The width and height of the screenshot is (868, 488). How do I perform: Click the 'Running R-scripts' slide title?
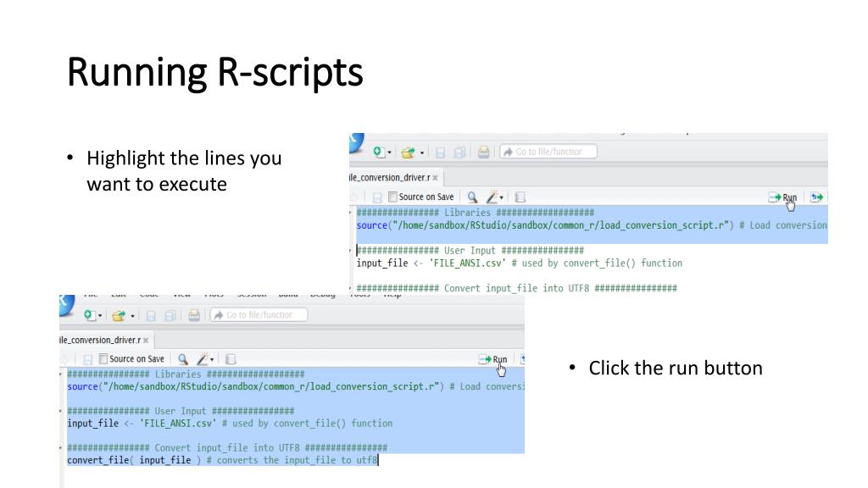214,72
